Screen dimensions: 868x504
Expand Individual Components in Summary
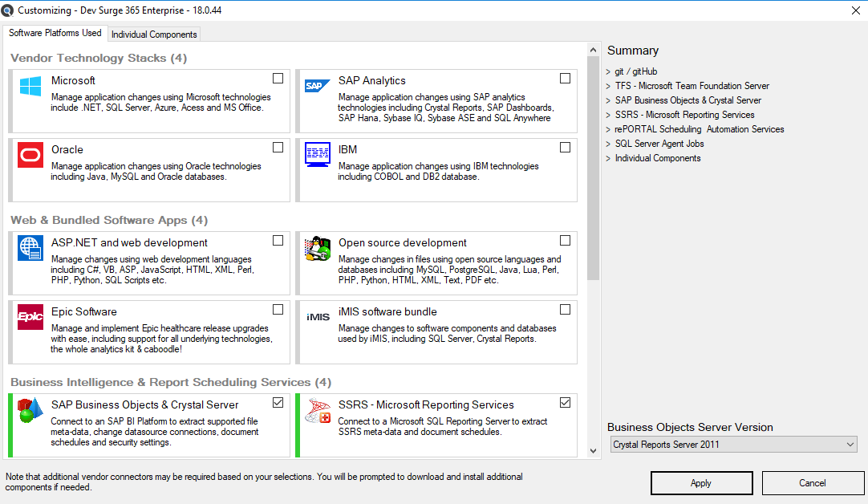pos(608,158)
